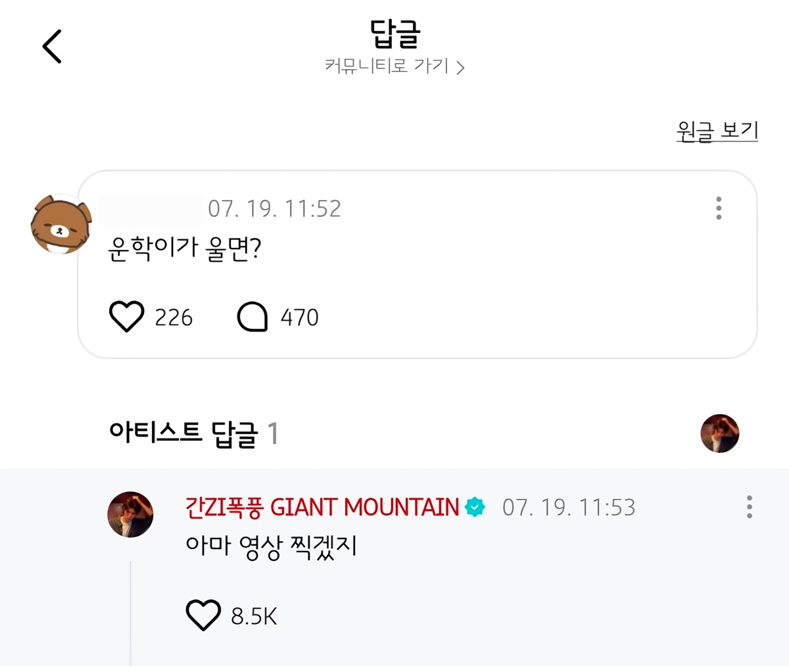Viewport: 789px width, 672px height.
Task: Open more options for the artist reply
Action: coord(749,507)
